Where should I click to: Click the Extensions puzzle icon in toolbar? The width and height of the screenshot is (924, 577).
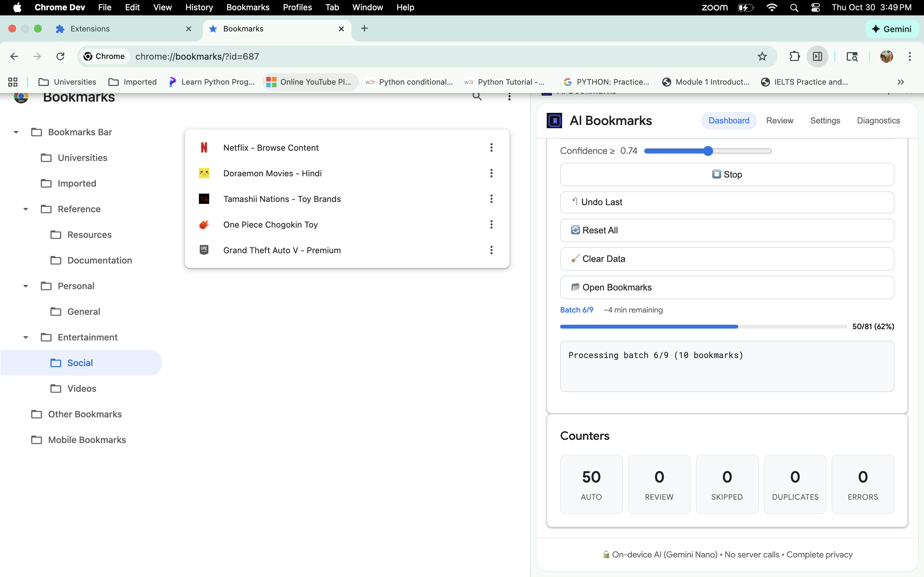[794, 56]
